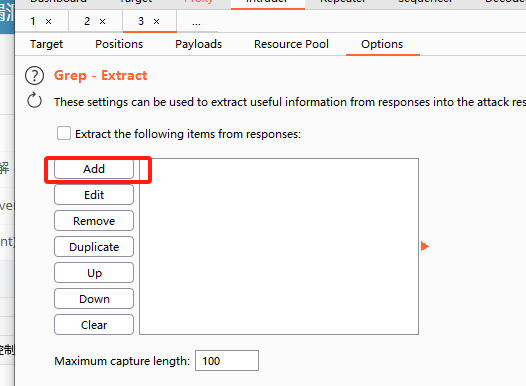Focus the Maximum capture length field

(227, 361)
